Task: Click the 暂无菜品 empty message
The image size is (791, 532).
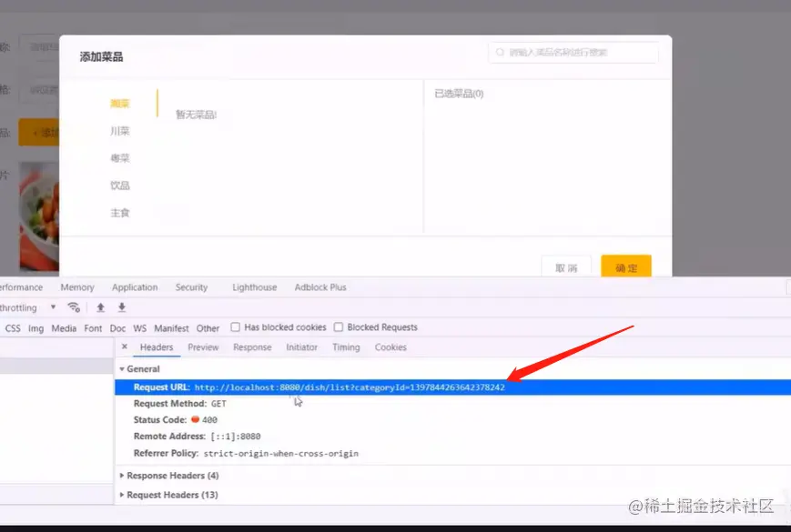Action: coord(197,115)
